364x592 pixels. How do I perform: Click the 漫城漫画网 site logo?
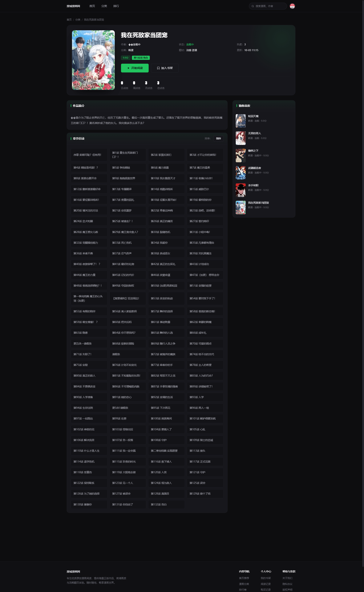click(73, 6)
